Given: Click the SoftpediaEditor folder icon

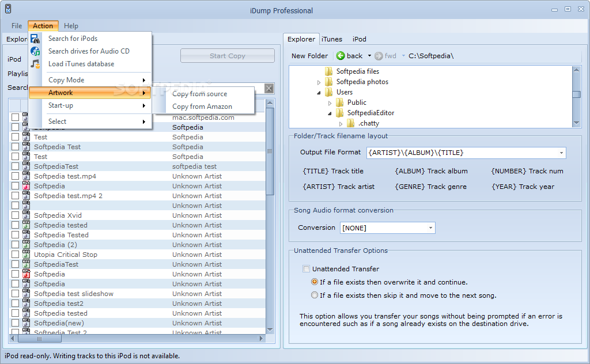Looking at the screenshot, I should 340,113.
